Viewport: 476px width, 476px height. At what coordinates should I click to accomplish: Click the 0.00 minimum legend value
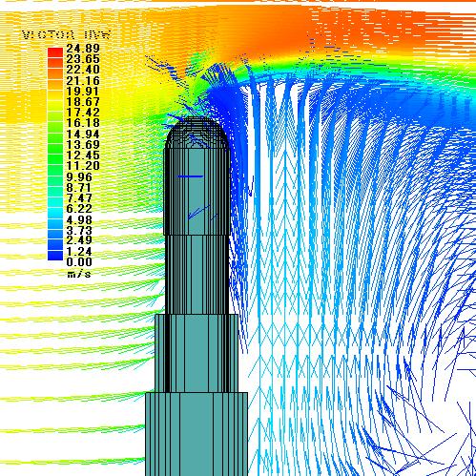(79, 262)
